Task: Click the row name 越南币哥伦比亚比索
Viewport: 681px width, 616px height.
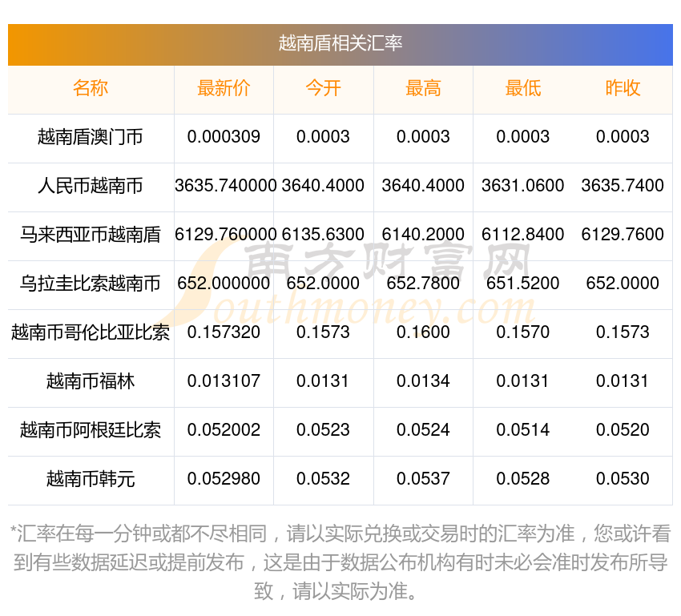Action: (x=91, y=332)
